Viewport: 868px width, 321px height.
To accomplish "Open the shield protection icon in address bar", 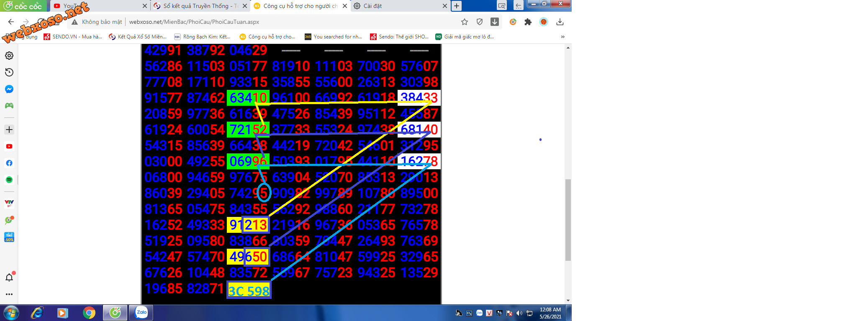I will click(480, 22).
